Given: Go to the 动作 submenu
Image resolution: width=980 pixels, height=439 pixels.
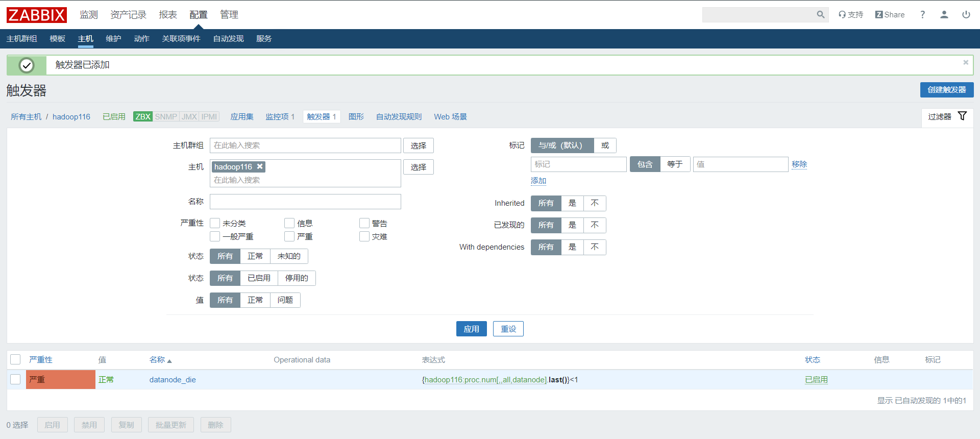Looking at the screenshot, I should click(x=141, y=39).
